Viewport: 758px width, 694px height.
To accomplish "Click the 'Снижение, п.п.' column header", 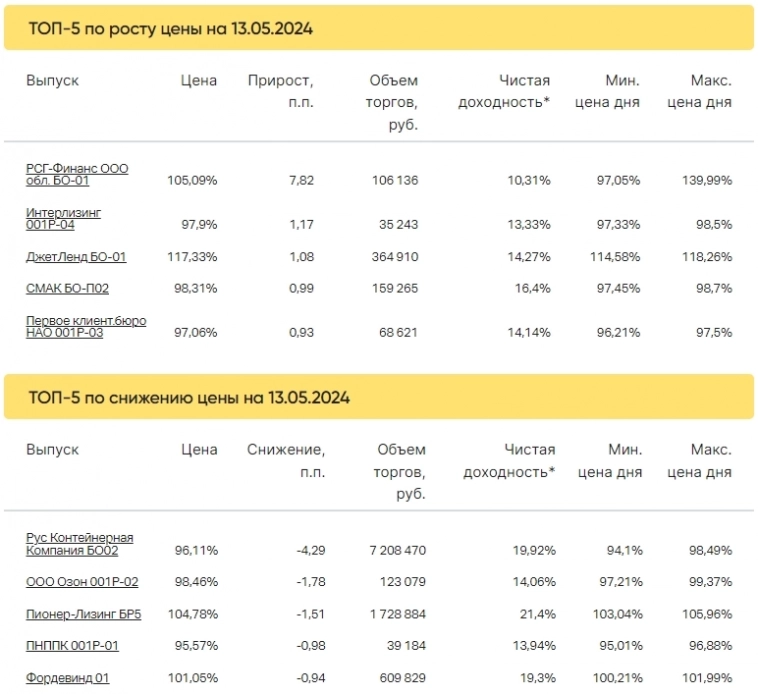I will 286,460.
